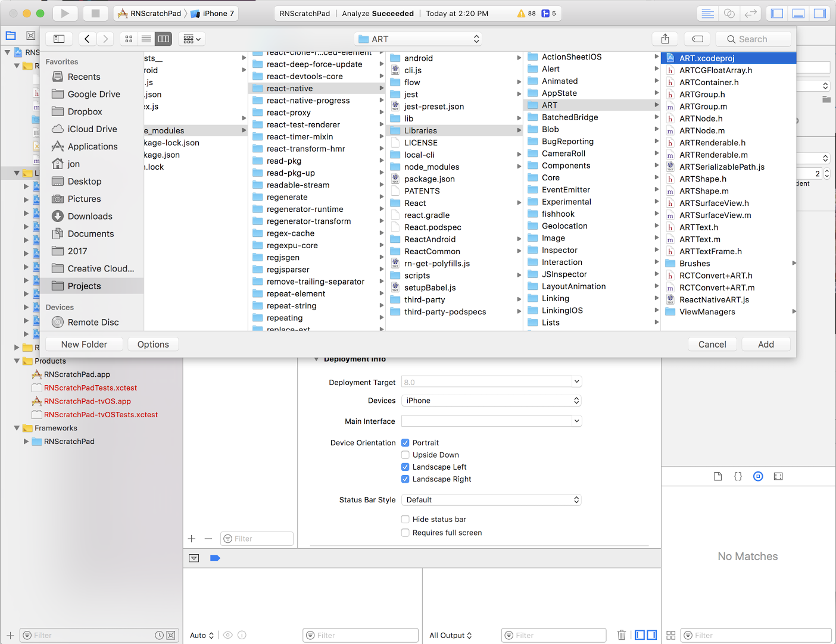This screenshot has width=836, height=644.
Task: Switch the open dialog to list view
Action: (146, 39)
